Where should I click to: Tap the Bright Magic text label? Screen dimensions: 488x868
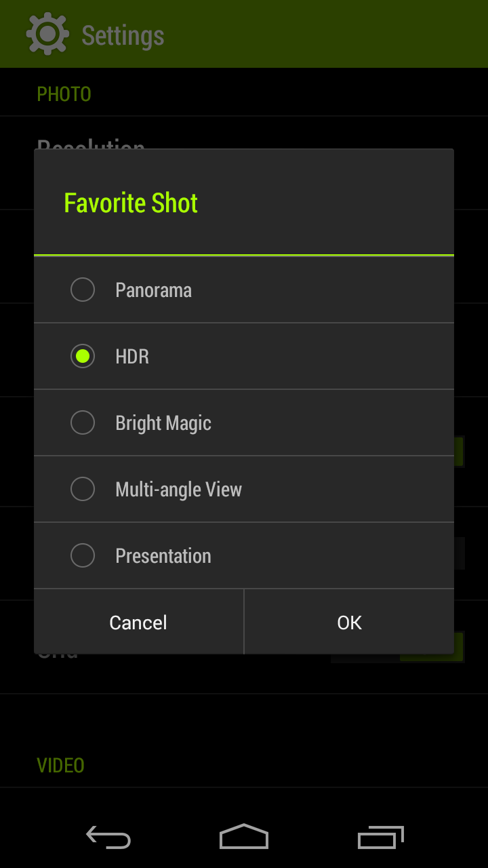coord(163,423)
